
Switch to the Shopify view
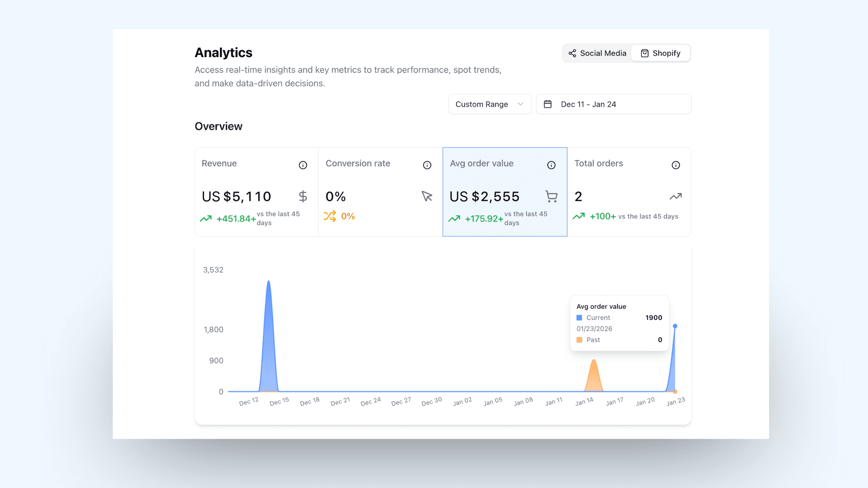click(660, 53)
